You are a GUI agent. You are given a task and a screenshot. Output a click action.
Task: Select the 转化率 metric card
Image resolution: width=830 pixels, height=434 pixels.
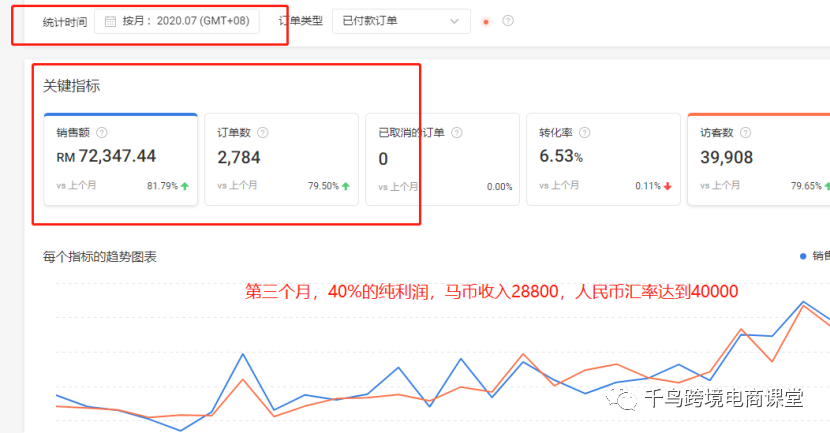coord(603,159)
